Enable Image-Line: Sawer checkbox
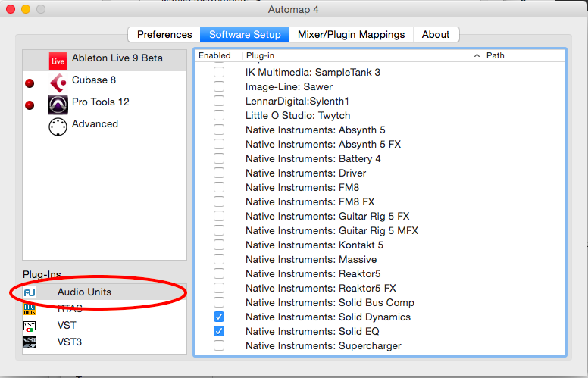This screenshot has height=378, width=588. click(219, 86)
